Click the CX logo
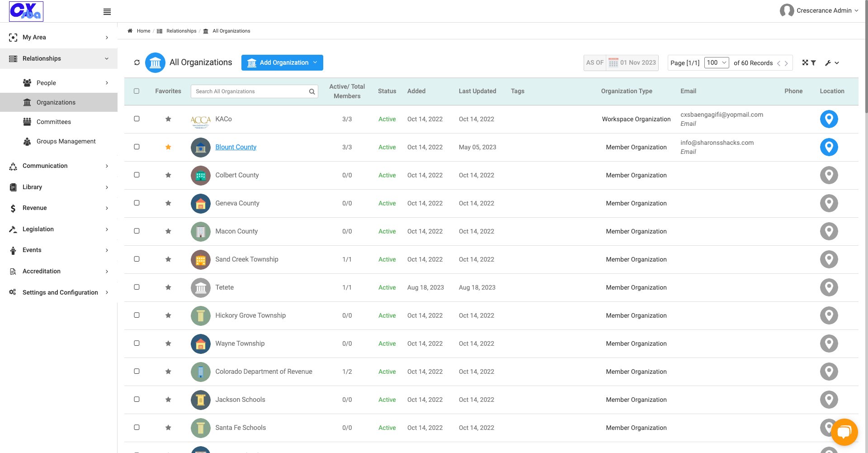The height and width of the screenshot is (453, 868). click(26, 11)
